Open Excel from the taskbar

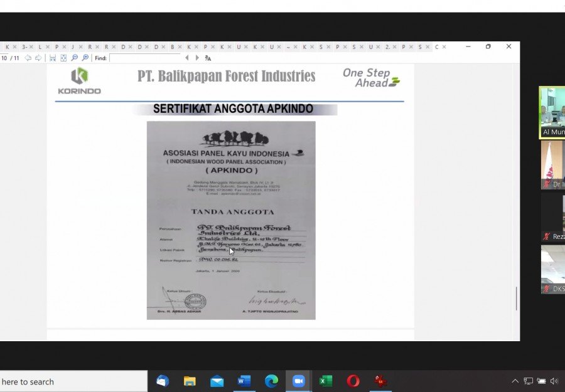pyautogui.click(x=326, y=381)
